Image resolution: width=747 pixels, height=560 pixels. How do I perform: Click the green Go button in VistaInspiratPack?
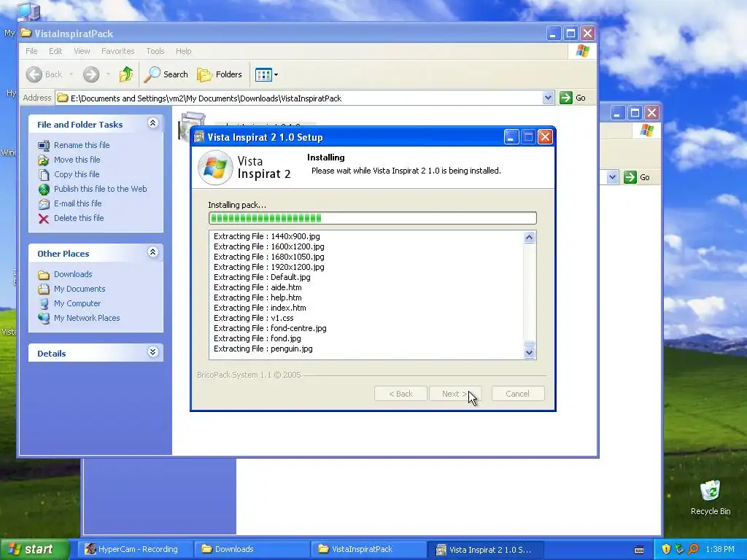573,98
